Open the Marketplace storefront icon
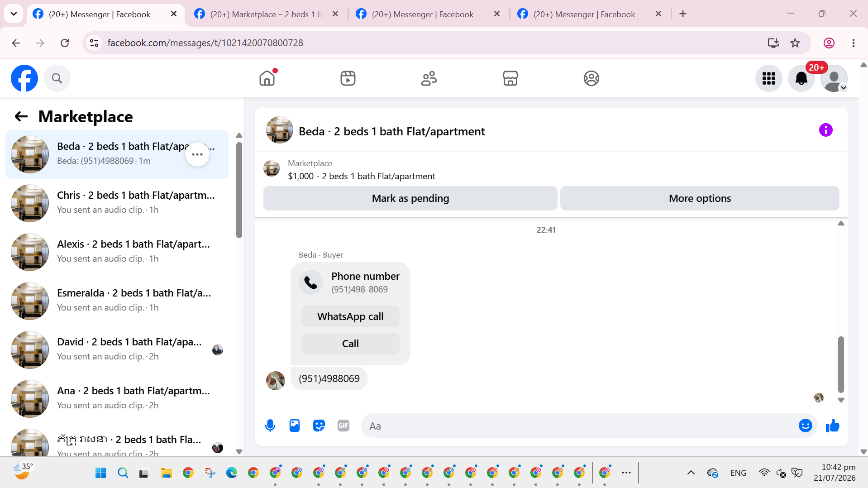The height and width of the screenshot is (488, 868). point(510,78)
